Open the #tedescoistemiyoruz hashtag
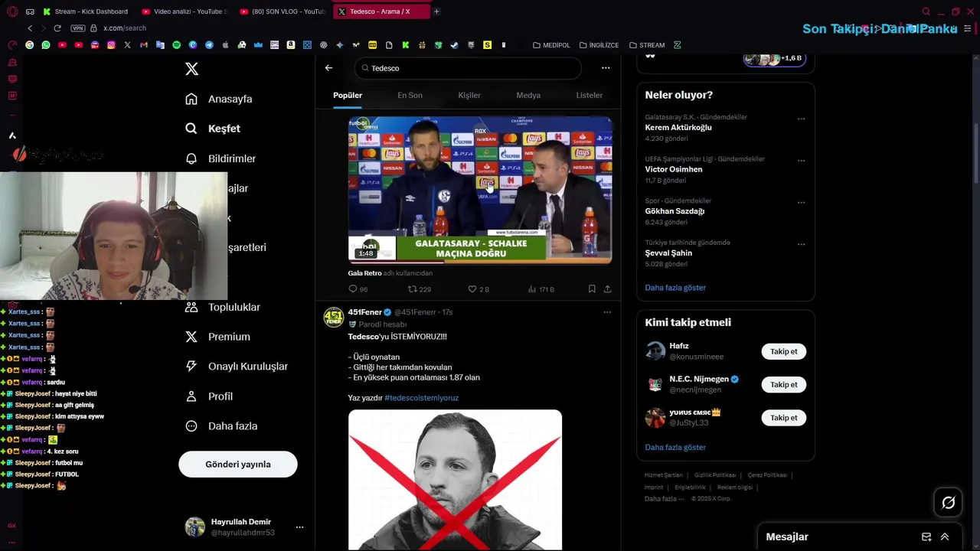 click(x=421, y=398)
